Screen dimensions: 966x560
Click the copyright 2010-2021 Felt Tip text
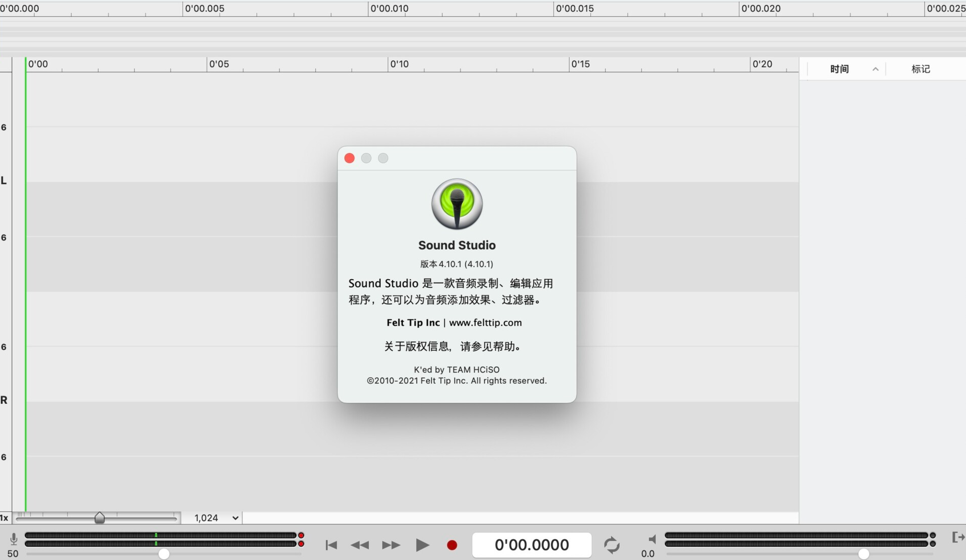(x=456, y=381)
